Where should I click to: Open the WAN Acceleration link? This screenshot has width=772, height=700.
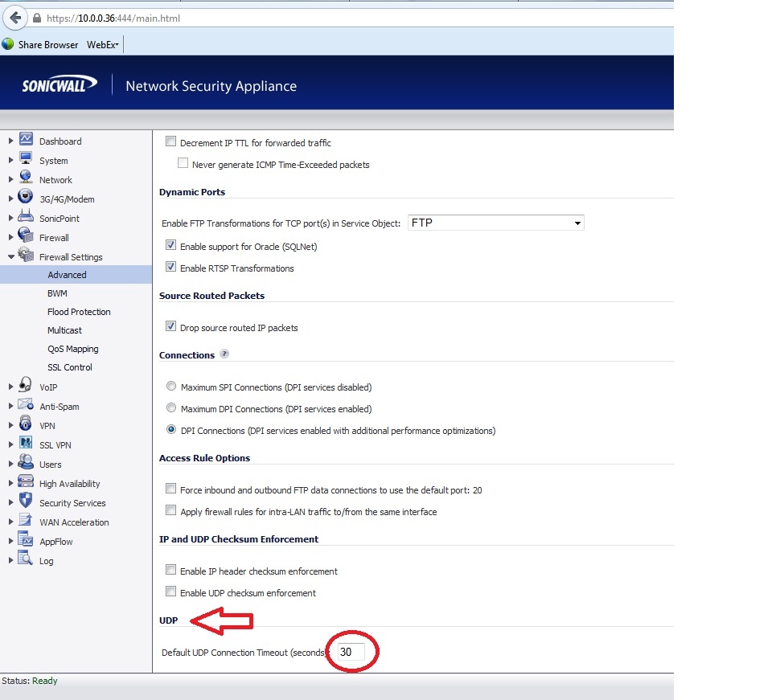(x=74, y=522)
